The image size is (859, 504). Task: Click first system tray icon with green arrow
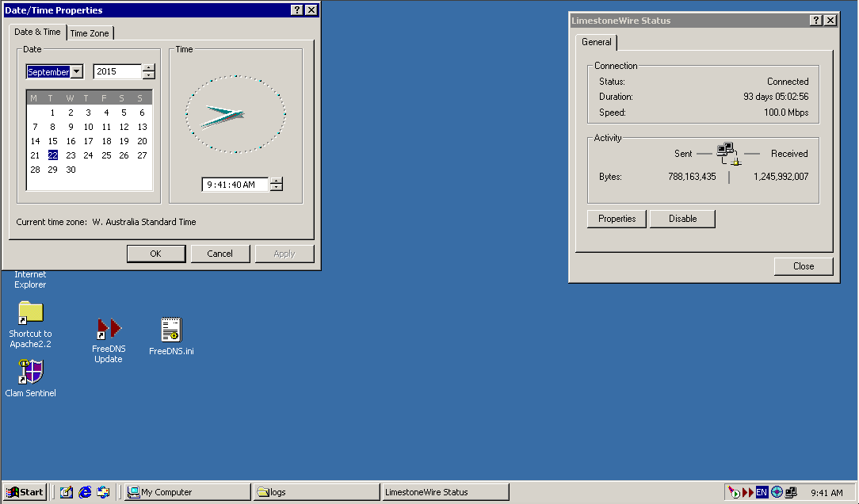[x=734, y=492]
